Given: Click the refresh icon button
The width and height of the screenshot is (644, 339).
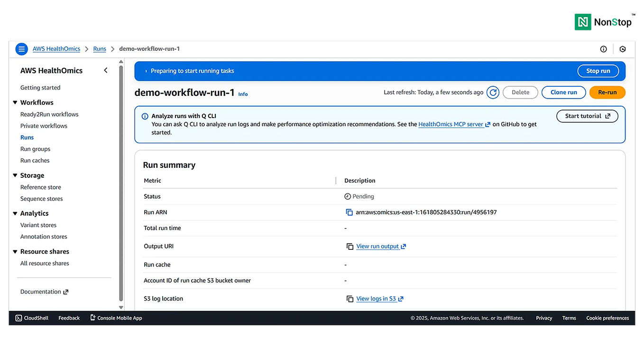Looking at the screenshot, I should 493,92.
